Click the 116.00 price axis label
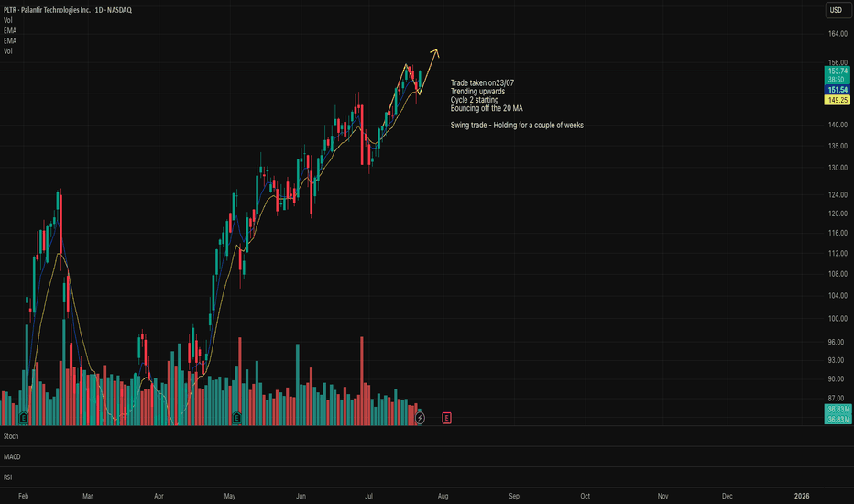The image size is (854, 504). click(838, 233)
